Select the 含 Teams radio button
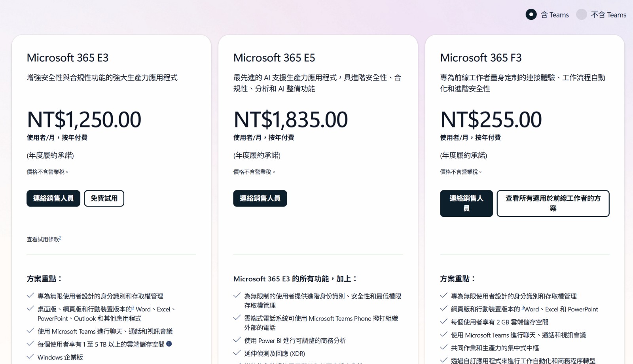 tap(531, 14)
